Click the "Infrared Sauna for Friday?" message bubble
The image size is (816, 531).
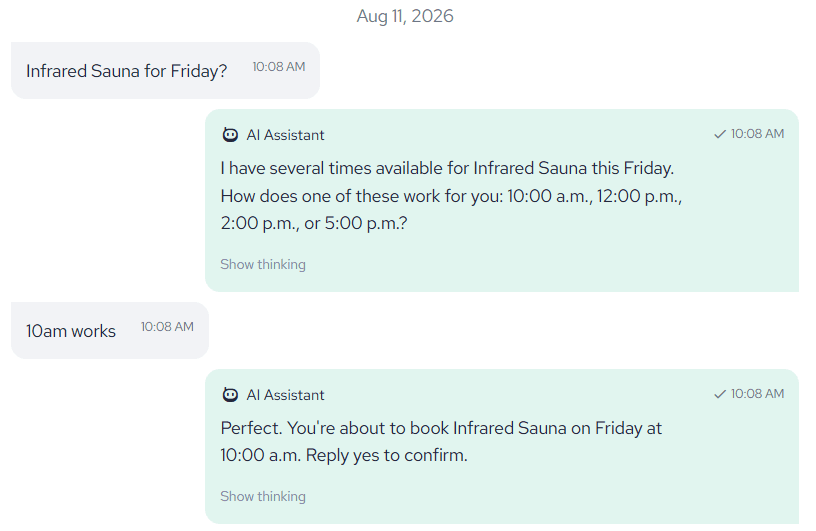pos(165,70)
